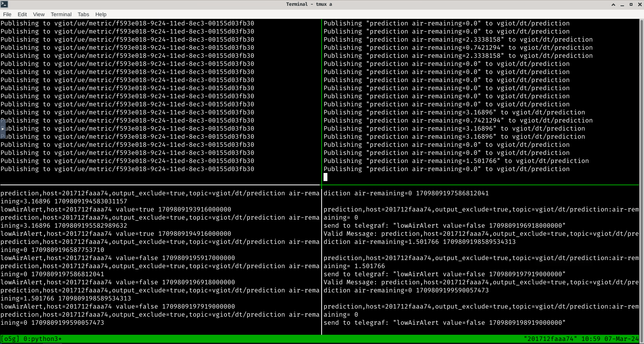Image resolution: width=644 pixels, height=344 pixels.
Task: Click 'ining=0 1709809199590057473' in bottom-left pane
Action: pos(52,323)
